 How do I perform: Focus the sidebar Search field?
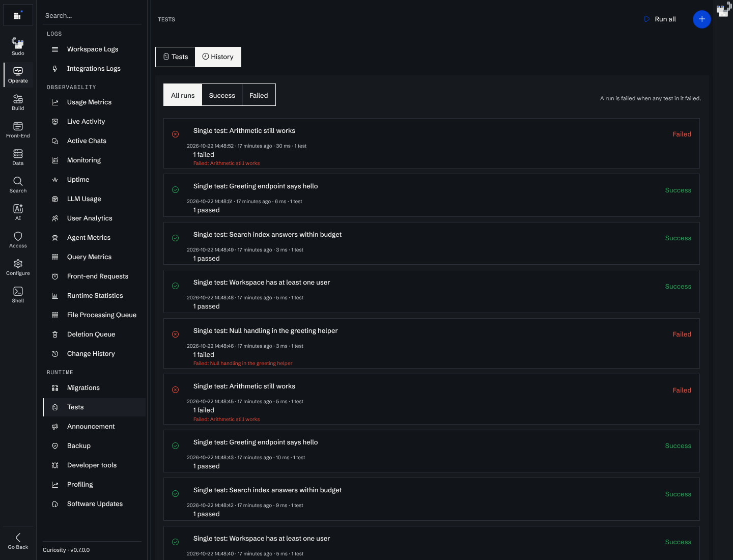point(92,16)
